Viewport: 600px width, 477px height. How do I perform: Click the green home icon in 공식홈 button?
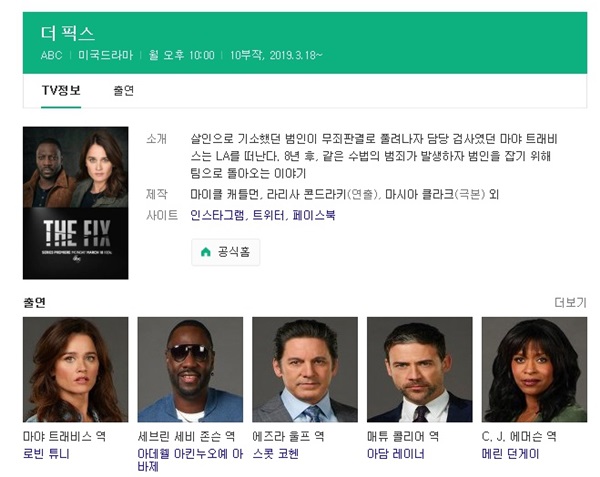206,252
